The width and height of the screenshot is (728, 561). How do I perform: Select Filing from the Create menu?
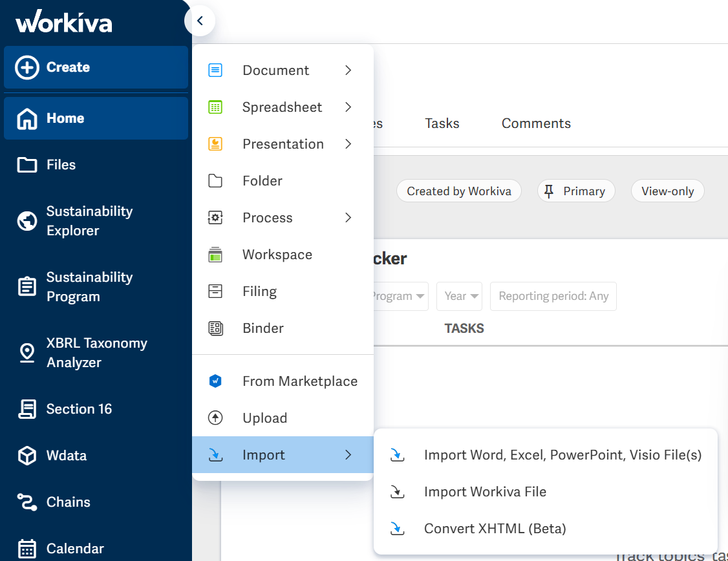(283, 291)
